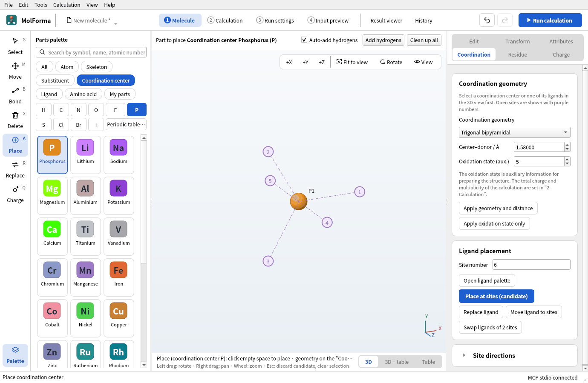Go to the Run settings step
The height and width of the screenshot is (383, 588).
pos(275,20)
